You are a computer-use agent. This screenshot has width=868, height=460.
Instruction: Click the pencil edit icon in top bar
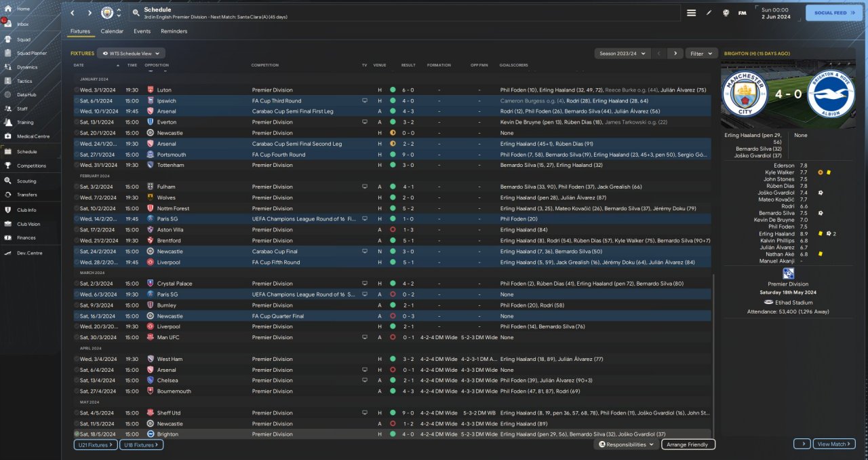click(x=709, y=13)
